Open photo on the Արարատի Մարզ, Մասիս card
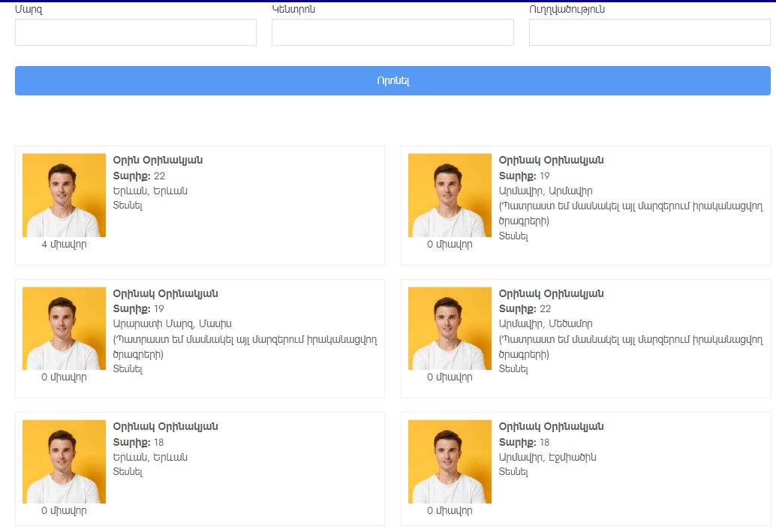Viewport: 776px width, 532px height. pos(64,329)
